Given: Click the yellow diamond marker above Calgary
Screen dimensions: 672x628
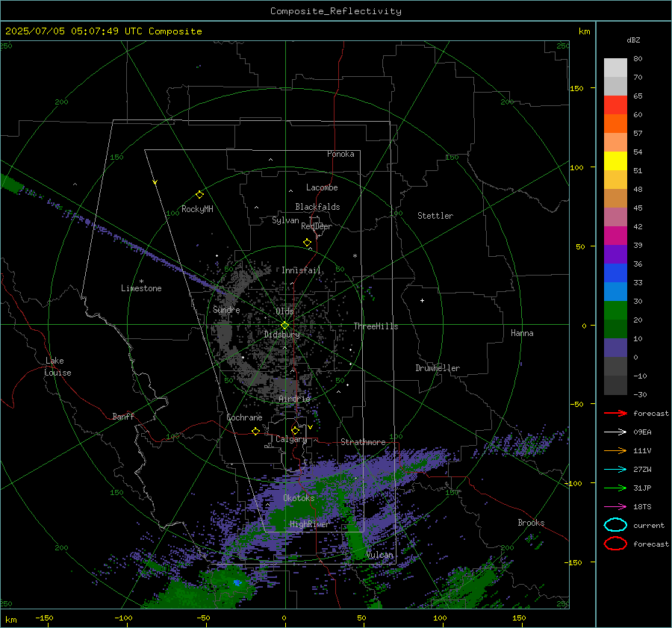Looking at the screenshot, I should (295, 430).
